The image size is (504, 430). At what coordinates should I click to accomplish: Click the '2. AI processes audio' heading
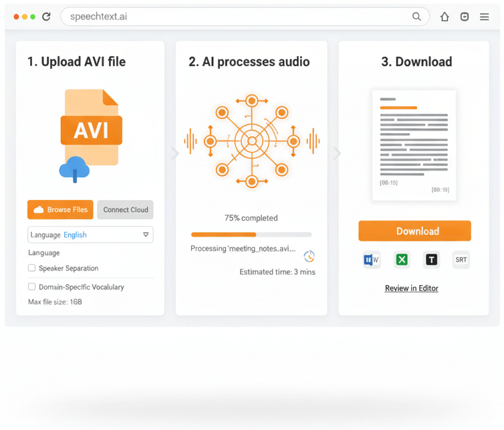tap(249, 62)
